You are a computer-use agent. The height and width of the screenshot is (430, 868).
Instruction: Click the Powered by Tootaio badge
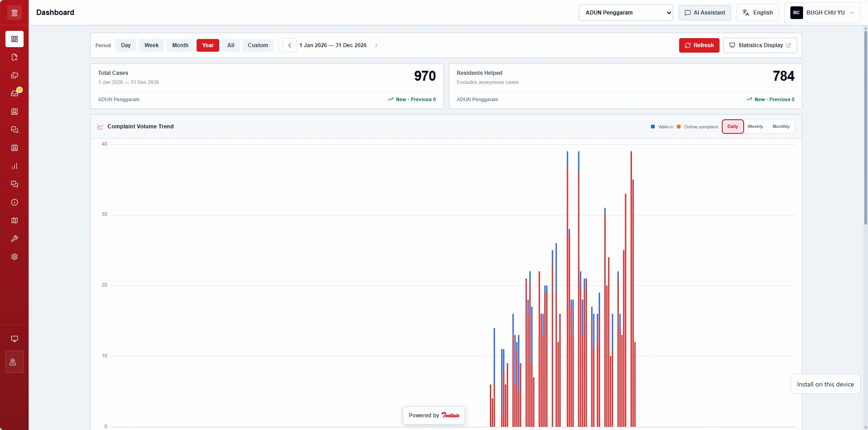pyautogui.click(x=434, y=415)
